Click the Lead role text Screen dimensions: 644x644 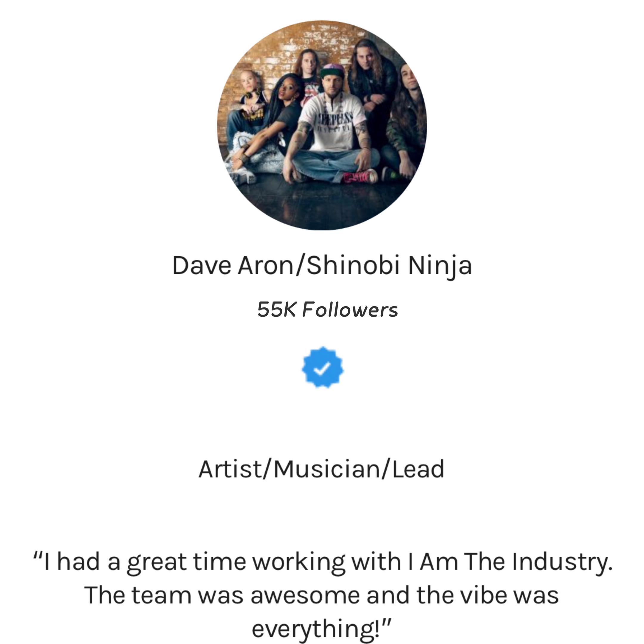tap(418, 469)
